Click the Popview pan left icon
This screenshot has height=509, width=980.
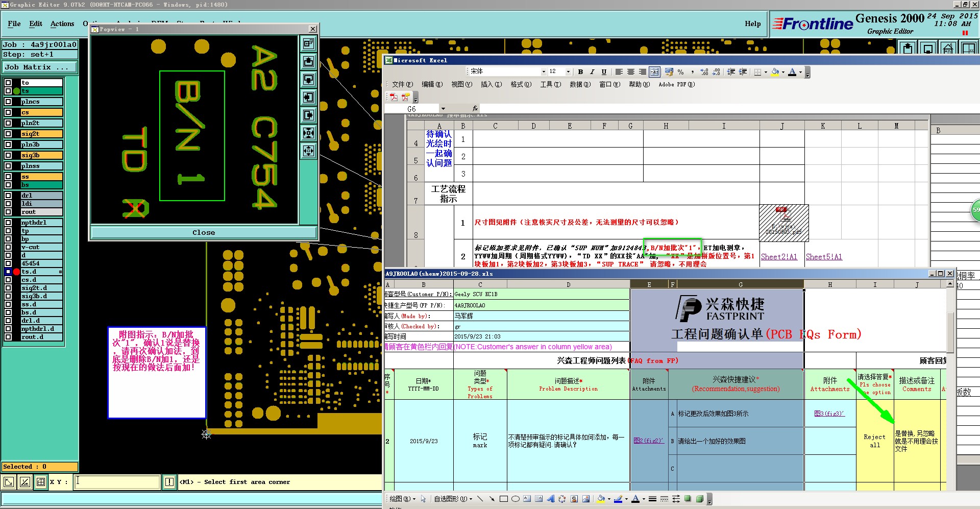(308, 98)
